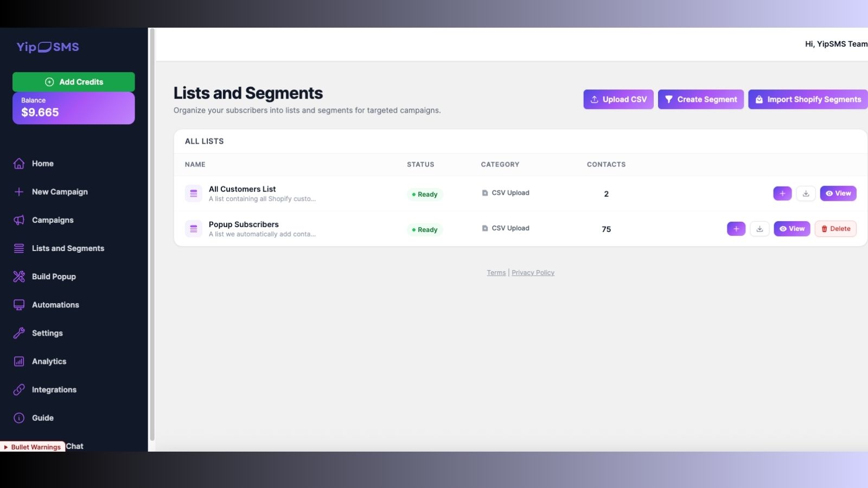Click the Add Credits button
The width and height of the screenshot is (868, 488).
(74, 82)
